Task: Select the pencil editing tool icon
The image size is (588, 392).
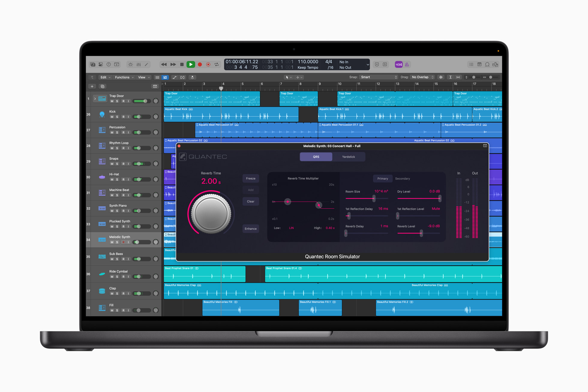Action: 146,64
